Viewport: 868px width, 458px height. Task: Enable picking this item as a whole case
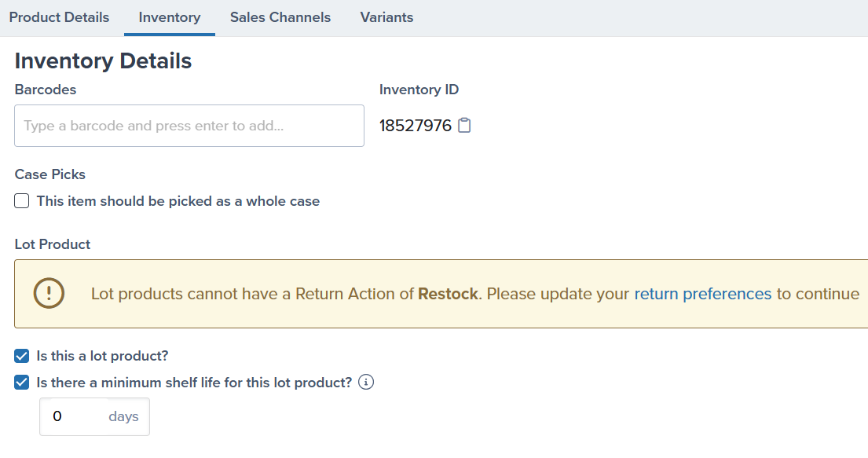pyautogui.click(x=21, y=200)
